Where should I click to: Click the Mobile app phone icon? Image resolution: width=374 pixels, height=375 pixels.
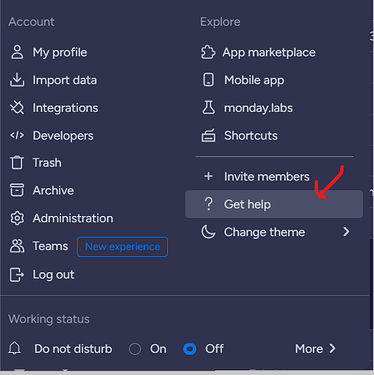[x=209, y=80]
